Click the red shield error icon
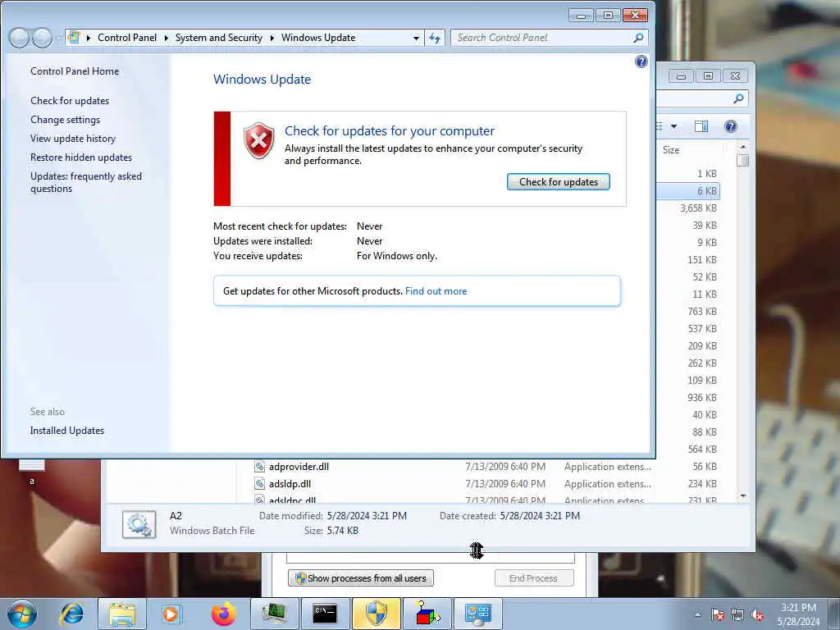Image resolution: width=840 pixels, height=630 pixels. point(258,140)
